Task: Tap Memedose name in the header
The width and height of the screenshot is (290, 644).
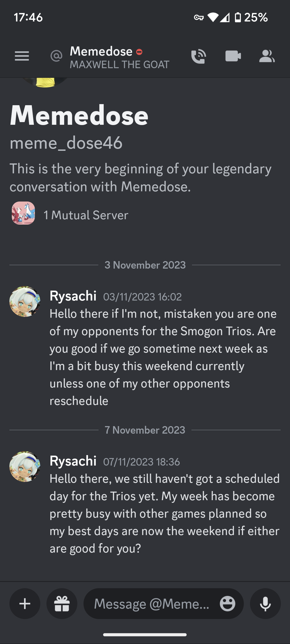Action: 101,51
